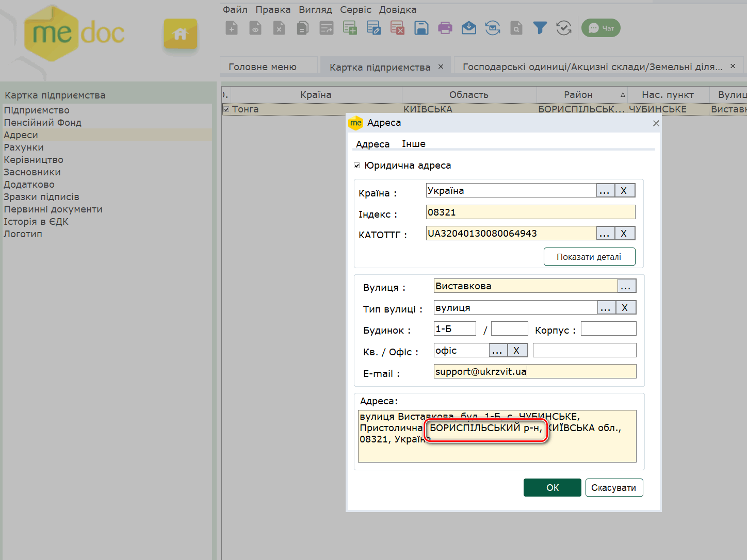
Task: Click the Save floppy disk icon
Action: pyautogui.click(x=421, y=28)
